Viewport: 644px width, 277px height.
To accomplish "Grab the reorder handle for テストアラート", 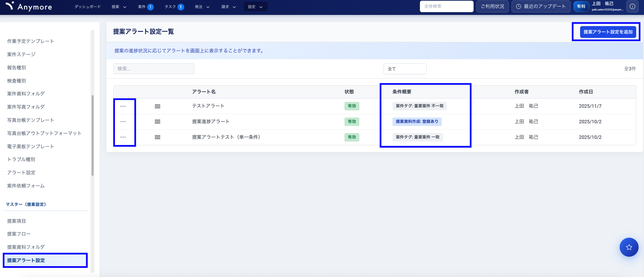I will pyautogui.click(x=158, y=106).
